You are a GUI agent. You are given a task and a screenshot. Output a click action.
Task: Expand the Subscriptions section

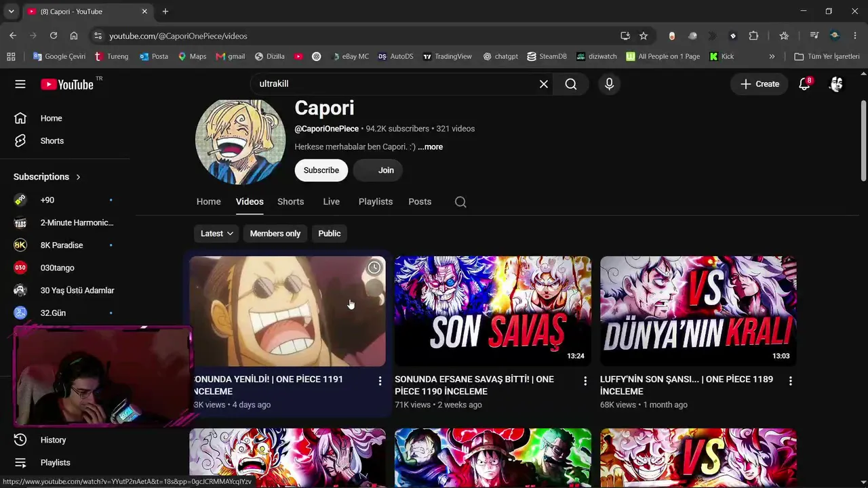coord(47,177)
